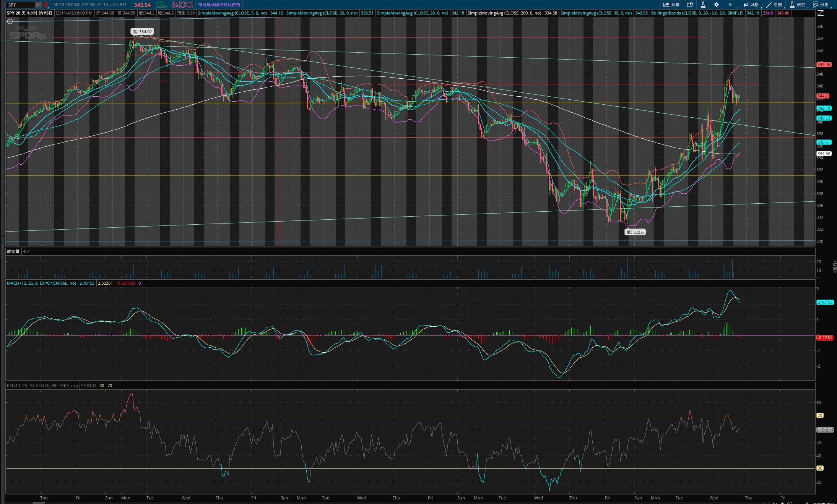The height and width of the screenshot is (504, 837).
Task: Click the RSI 59.0102 axis value tag
Action: tap(825, 430)
